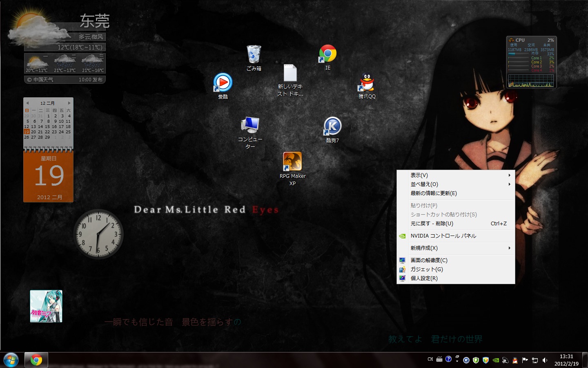Open the volume speaker tray icon
The width and height of the screenshot is (588, 368).
pyautogui.click(x=545, y=360)
